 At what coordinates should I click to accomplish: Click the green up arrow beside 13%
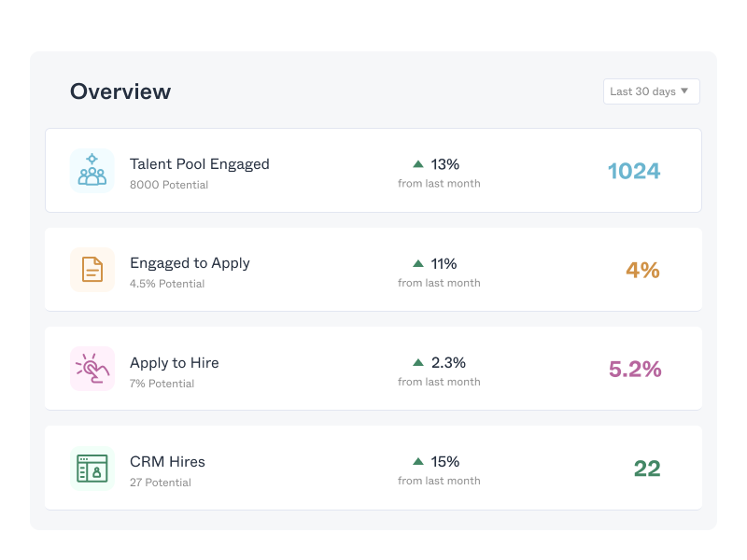[x=418, y=164]
